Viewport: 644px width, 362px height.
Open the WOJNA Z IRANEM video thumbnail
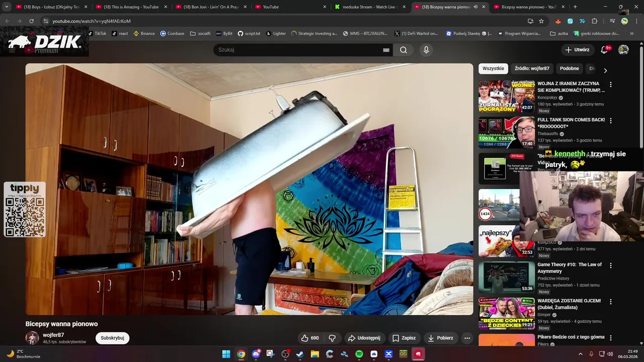(507, 97)
